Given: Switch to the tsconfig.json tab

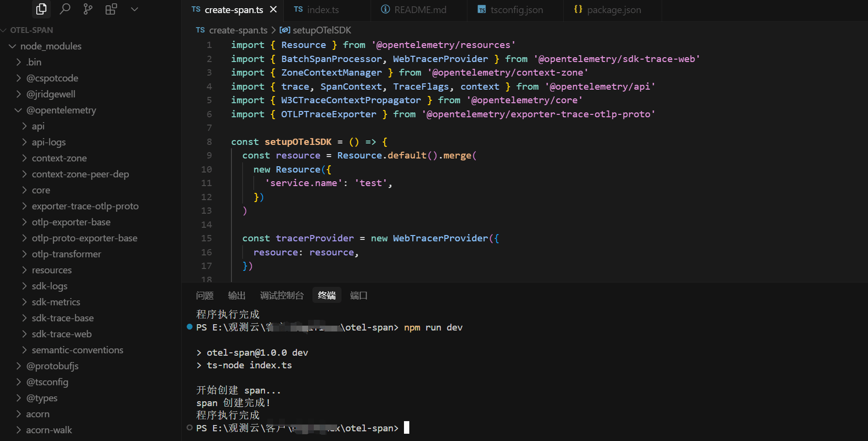Looking at the screenshot, I should coord(516,10).
